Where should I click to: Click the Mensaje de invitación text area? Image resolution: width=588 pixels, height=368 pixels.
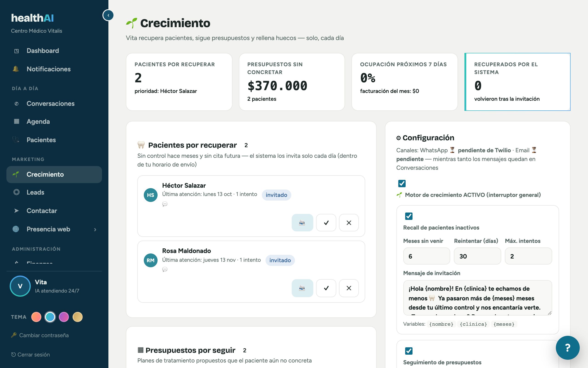(x=478, y=298)
